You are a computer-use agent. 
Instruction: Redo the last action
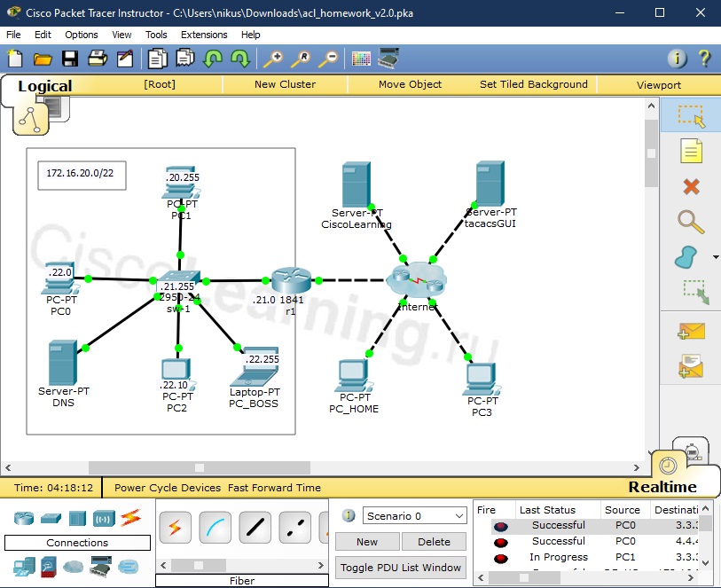click(240, 59)
